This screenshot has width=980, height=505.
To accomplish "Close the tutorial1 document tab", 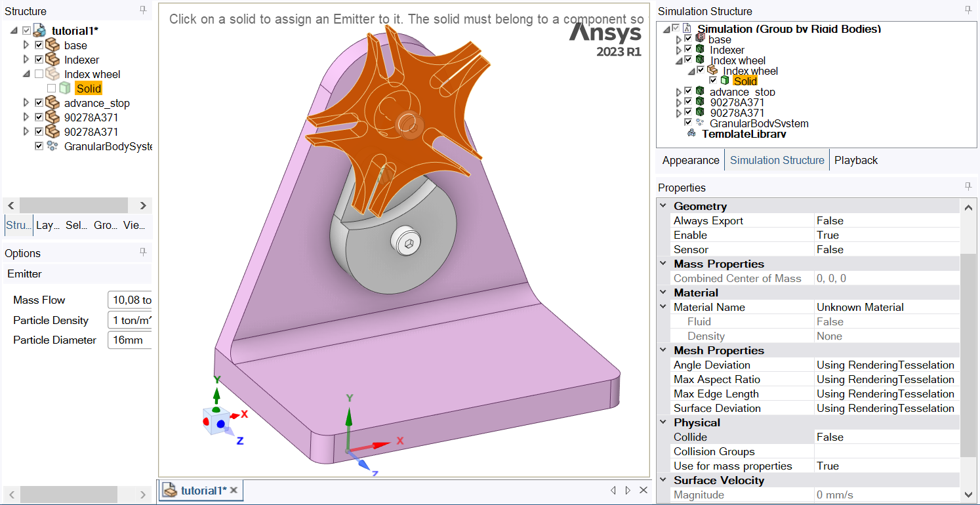I will [x=234, y=490].
